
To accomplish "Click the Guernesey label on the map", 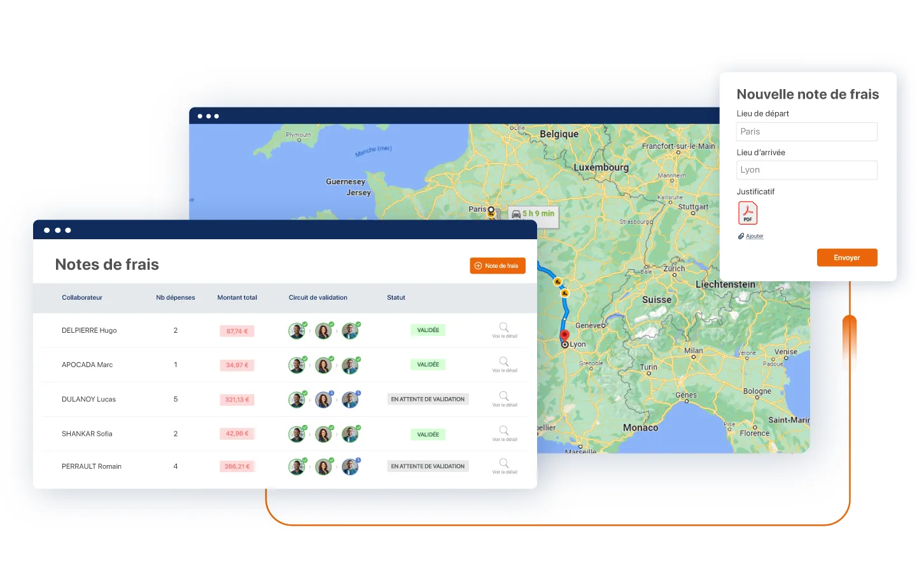I will tap(346, 181).
